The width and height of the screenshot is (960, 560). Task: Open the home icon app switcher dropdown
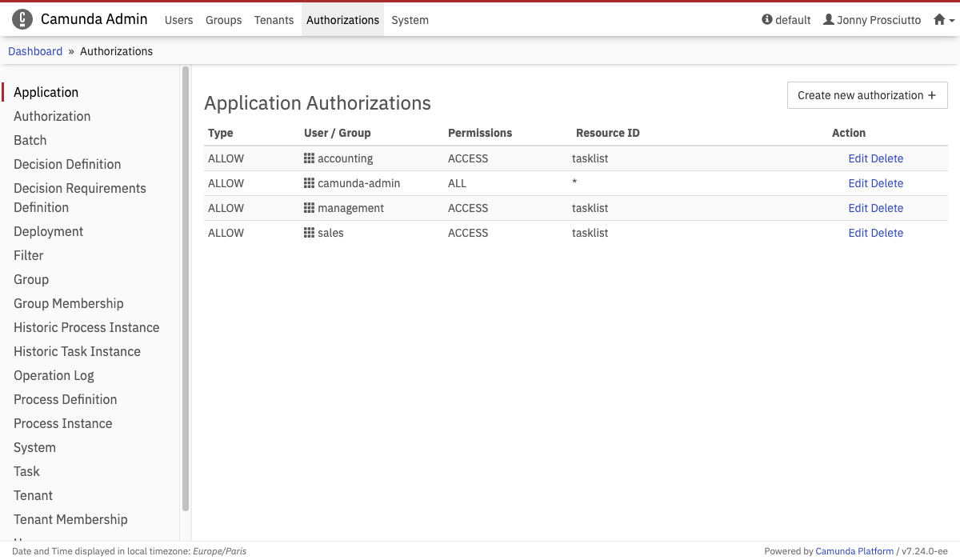point(943,20)
